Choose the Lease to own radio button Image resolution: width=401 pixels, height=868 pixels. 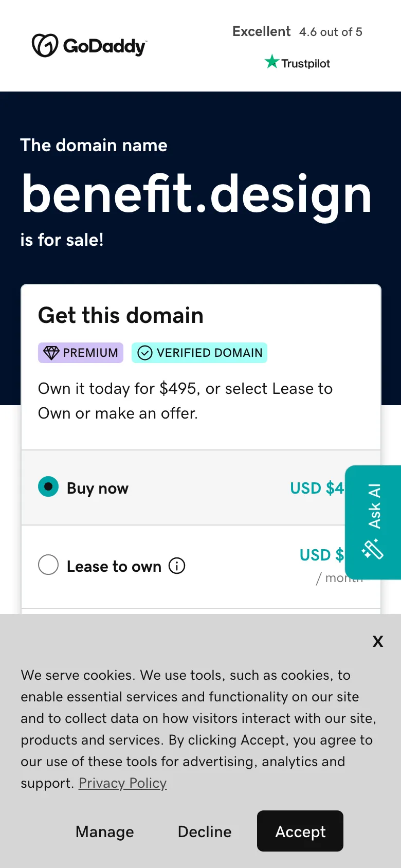pyautogui.click(x=48, y=565)
